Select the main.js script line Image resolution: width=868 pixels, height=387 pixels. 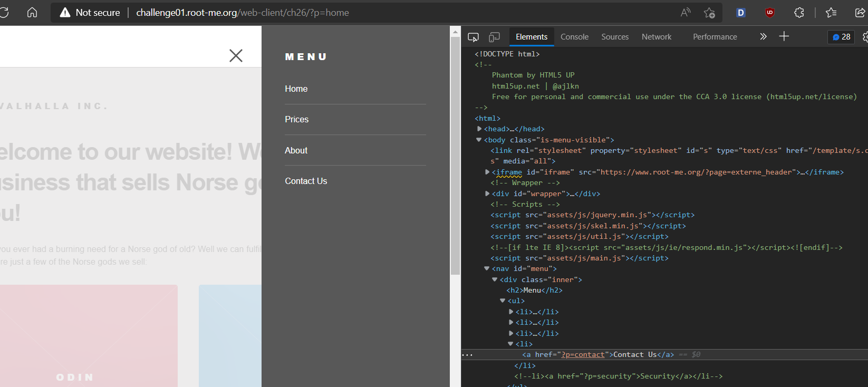click(x=579, y=258)
